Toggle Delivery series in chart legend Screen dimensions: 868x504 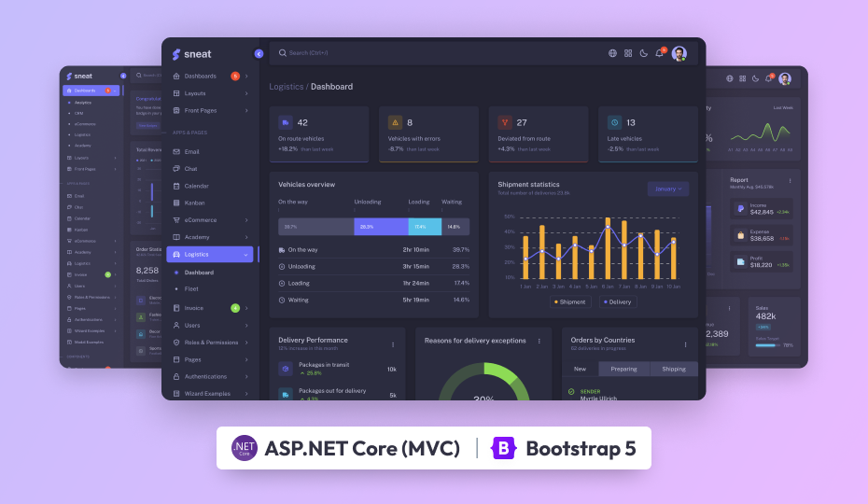[618, 301]
